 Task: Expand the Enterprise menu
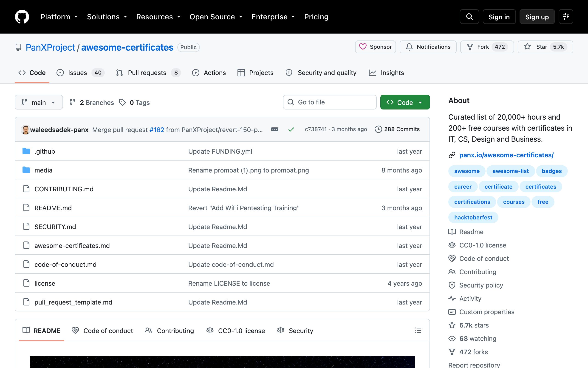[273, 17]
